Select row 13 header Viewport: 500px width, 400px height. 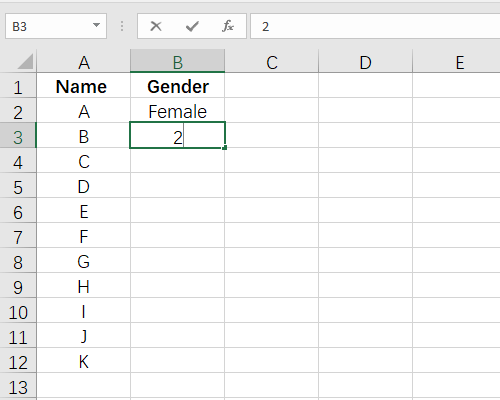[x=18, y=386]
